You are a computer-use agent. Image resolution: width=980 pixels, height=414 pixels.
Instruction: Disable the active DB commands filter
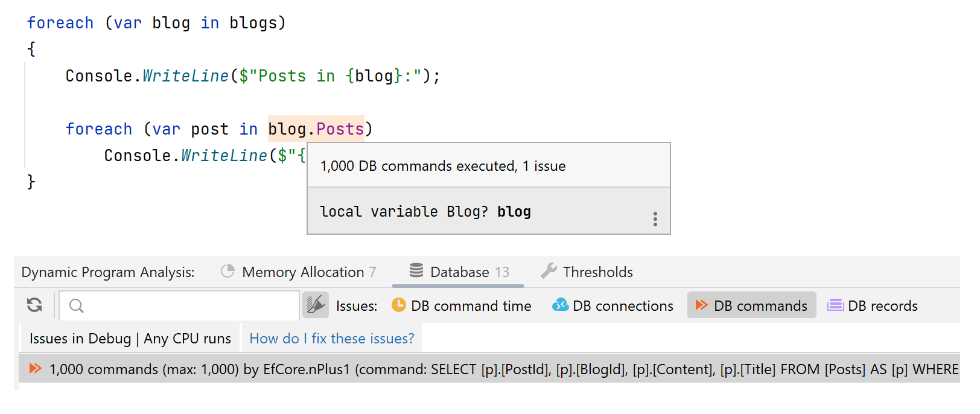tap(751, 306)
